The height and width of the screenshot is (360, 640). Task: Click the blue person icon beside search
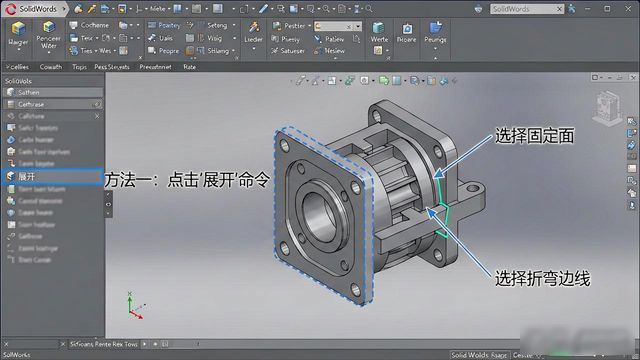coord(571,9)
